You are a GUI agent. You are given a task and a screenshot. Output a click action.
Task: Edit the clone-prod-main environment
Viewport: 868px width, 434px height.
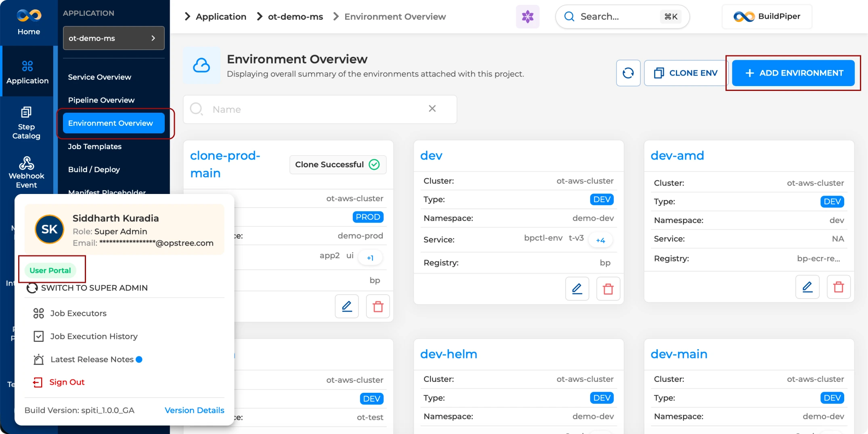(347, 307)
